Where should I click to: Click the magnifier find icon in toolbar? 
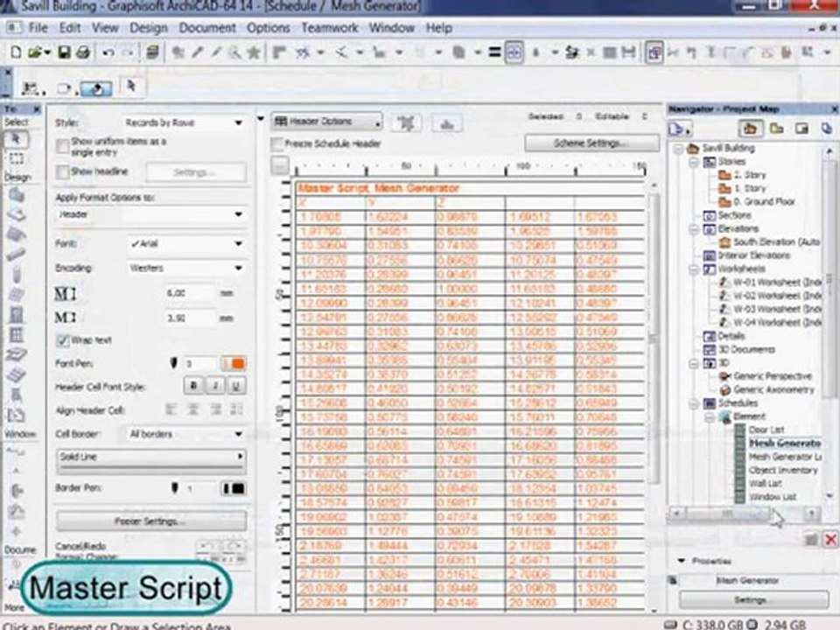[x=234, y=52]
